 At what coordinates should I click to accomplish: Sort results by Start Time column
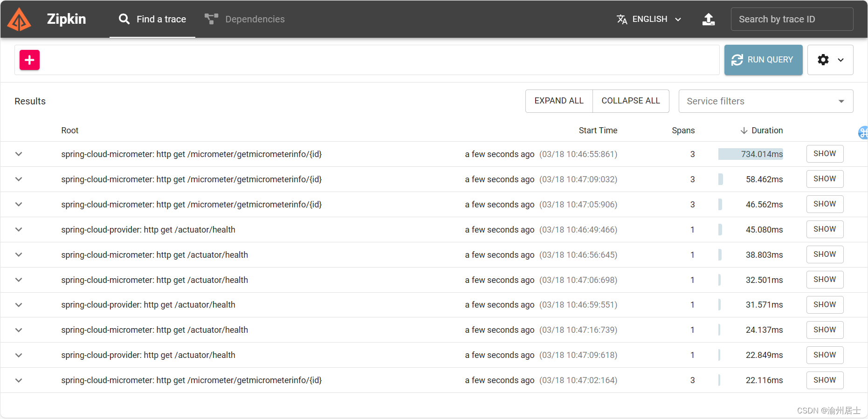click(598, 131)
